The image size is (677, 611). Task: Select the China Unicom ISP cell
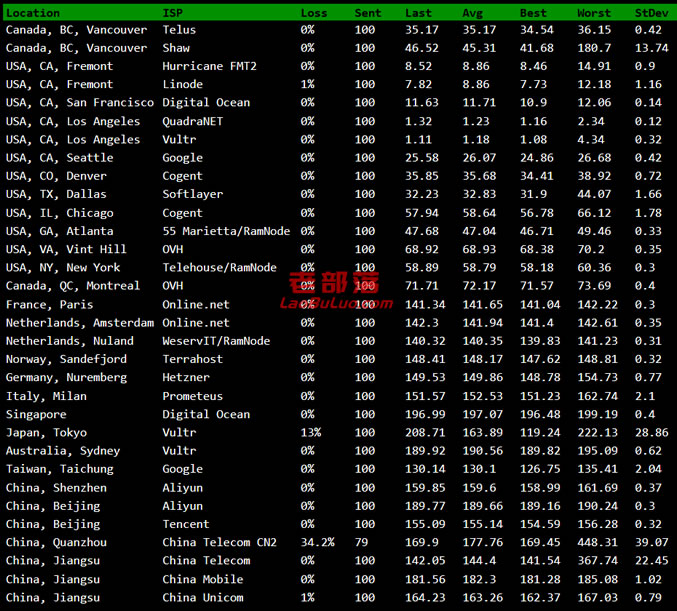[x=202, y=597]
